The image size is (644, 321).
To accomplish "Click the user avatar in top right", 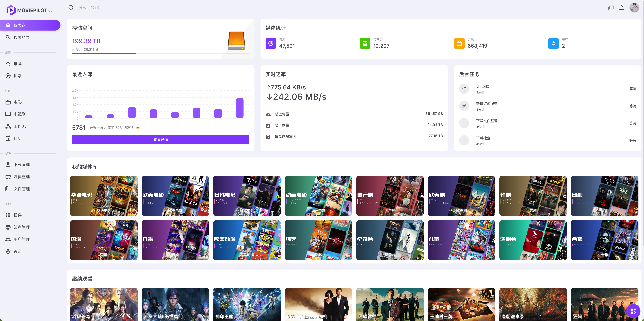I will (634, 8).
